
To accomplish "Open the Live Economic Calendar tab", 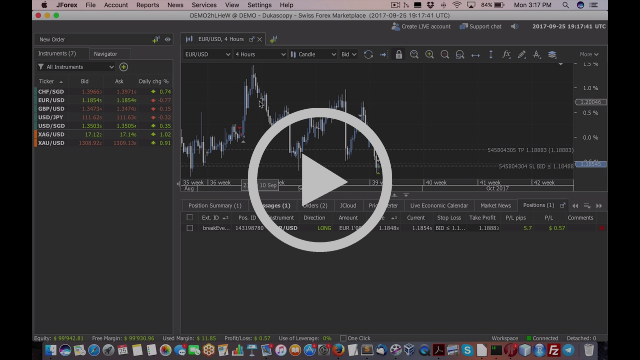I will pyautogui.click(x=439, y=206).
